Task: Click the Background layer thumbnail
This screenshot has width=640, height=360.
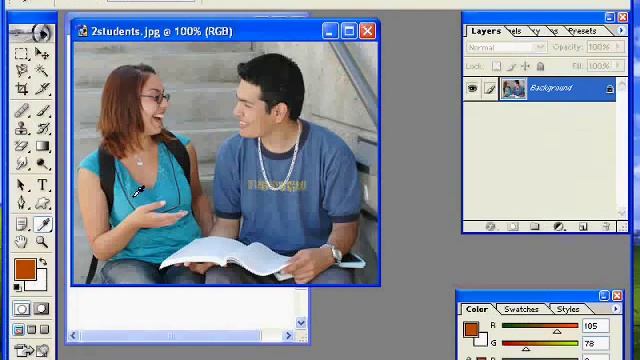Action: tap(513, 89)
